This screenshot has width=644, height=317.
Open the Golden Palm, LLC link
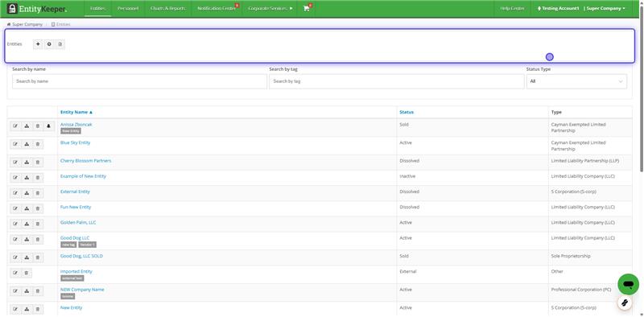[78, 222]
